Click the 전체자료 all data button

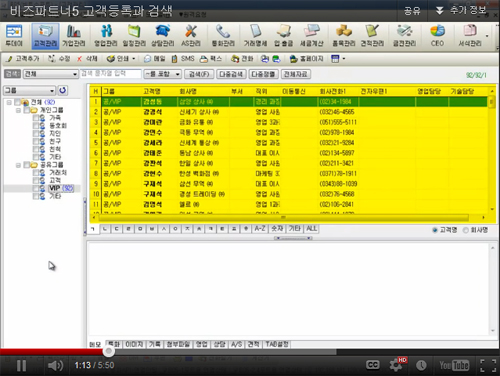[296, 74]
